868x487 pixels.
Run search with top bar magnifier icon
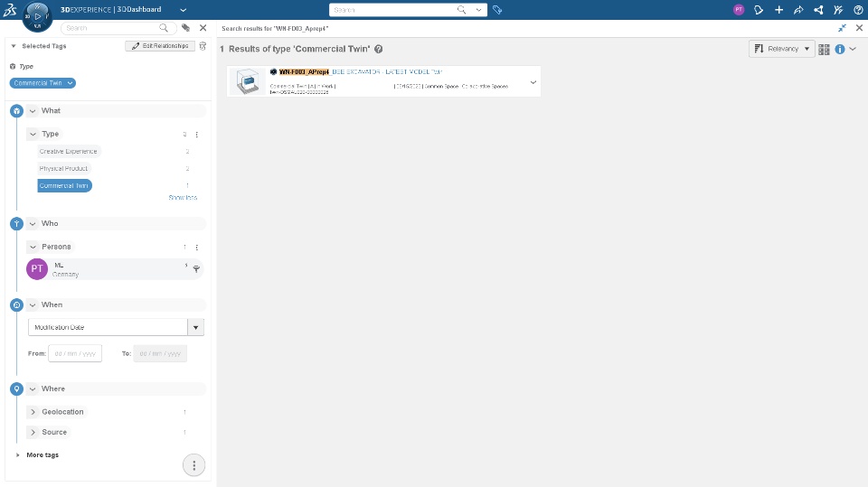tap(461, 10)
